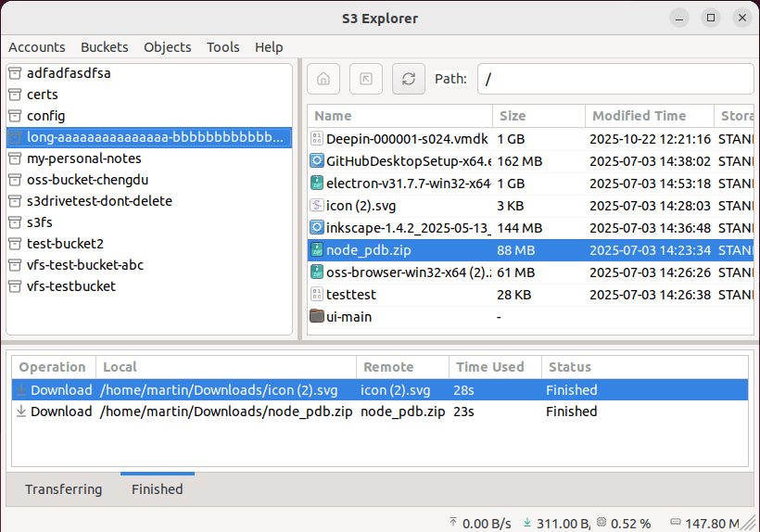The height and width of the screenshot is (532, 760).
Task: Click bucket icon beside config
Action: coord(15,116)
